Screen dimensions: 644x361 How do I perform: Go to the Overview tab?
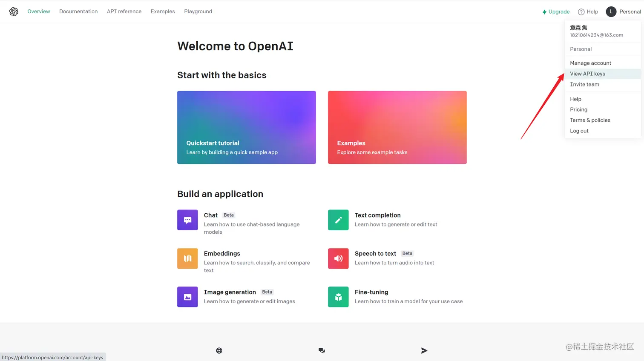(x=39, y=11)
